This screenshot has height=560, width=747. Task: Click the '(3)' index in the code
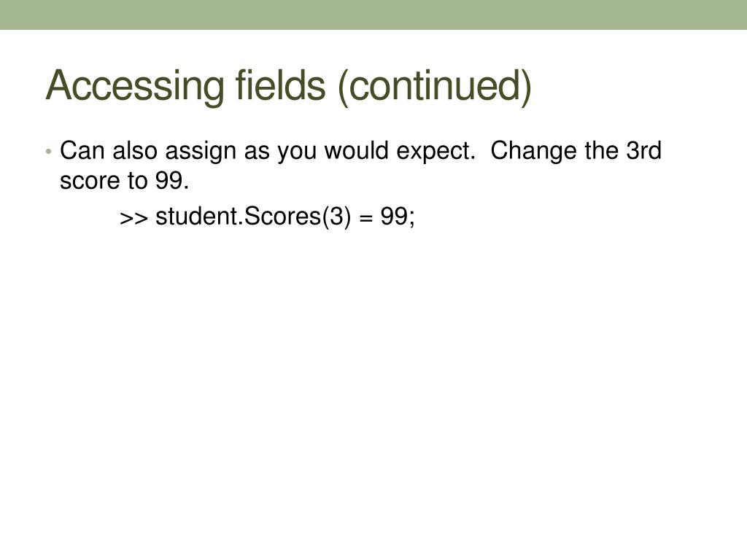click(336, 217)
